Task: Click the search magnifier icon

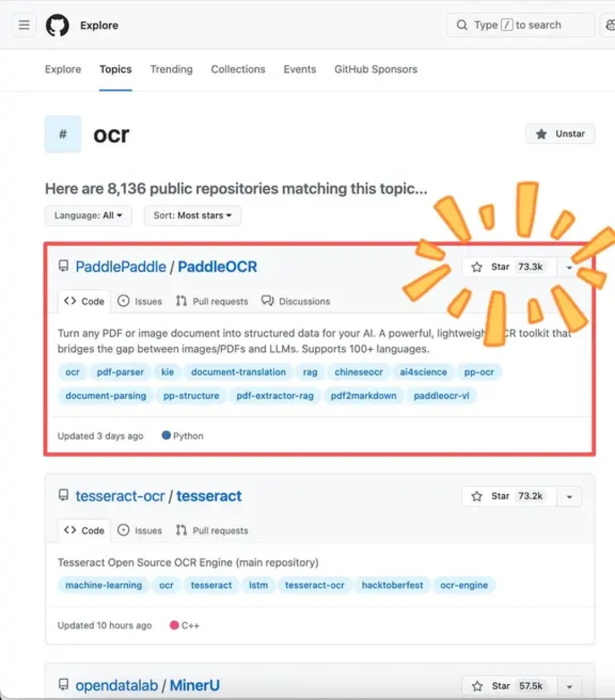Action: [x=462, y=25]
